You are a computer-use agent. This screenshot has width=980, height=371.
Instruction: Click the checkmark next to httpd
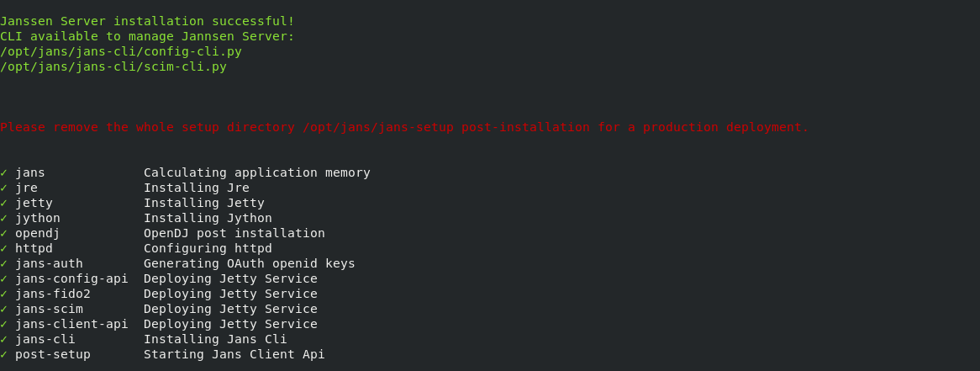coord(3,248)
